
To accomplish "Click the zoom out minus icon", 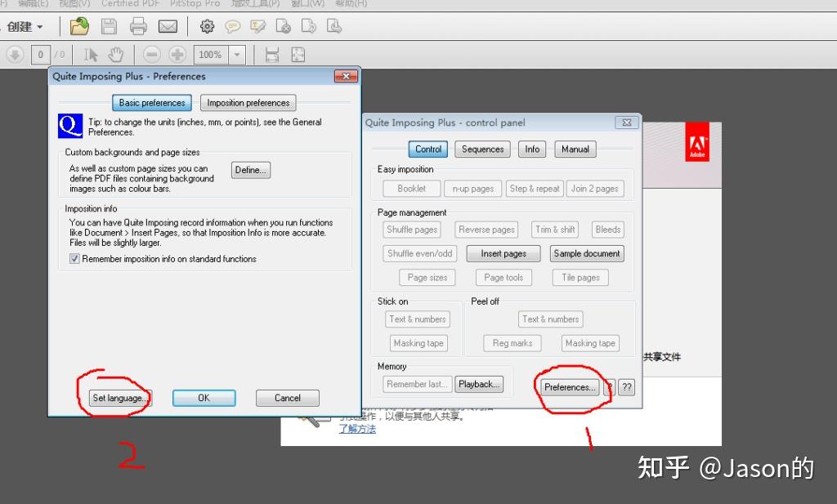I will click(151, 55).
